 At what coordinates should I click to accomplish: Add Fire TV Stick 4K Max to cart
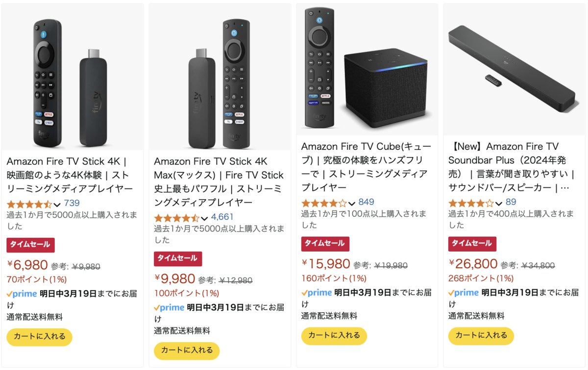point(187,350)
